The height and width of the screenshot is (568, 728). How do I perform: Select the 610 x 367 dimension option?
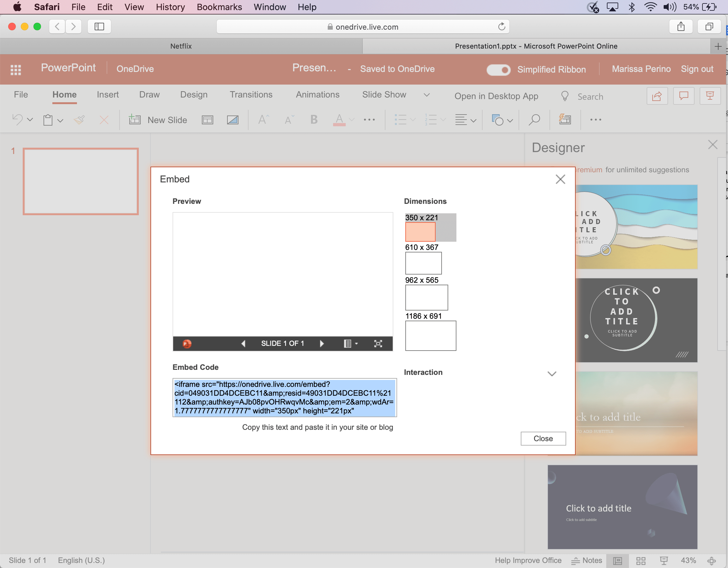click(x=423, y=263)
